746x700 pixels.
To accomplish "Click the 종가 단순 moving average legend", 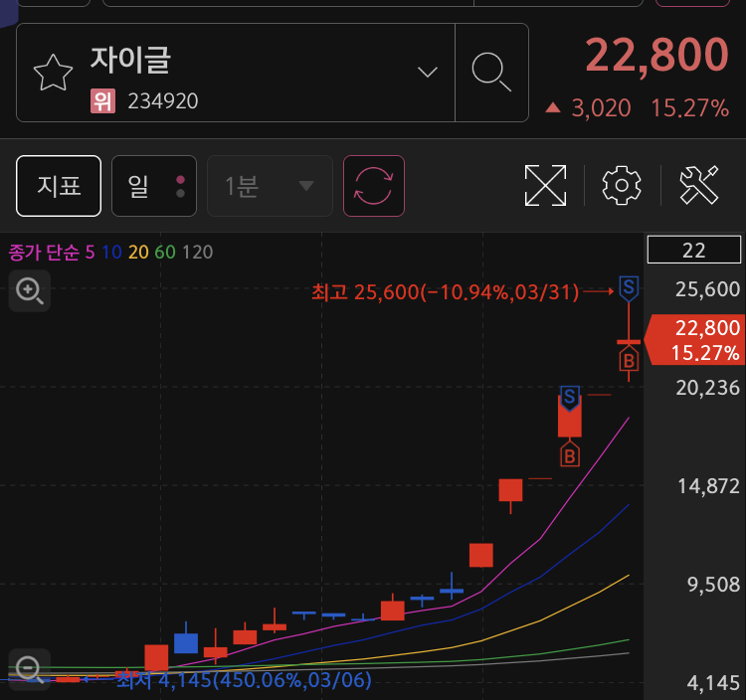I will pyautogui.click(x=44, y=252).
